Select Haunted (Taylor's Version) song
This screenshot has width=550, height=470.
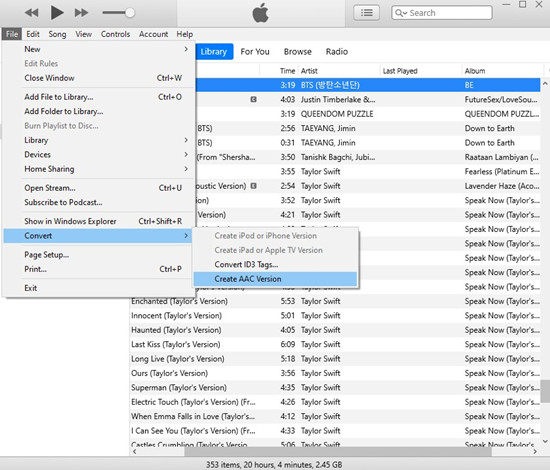click(176, 330)
